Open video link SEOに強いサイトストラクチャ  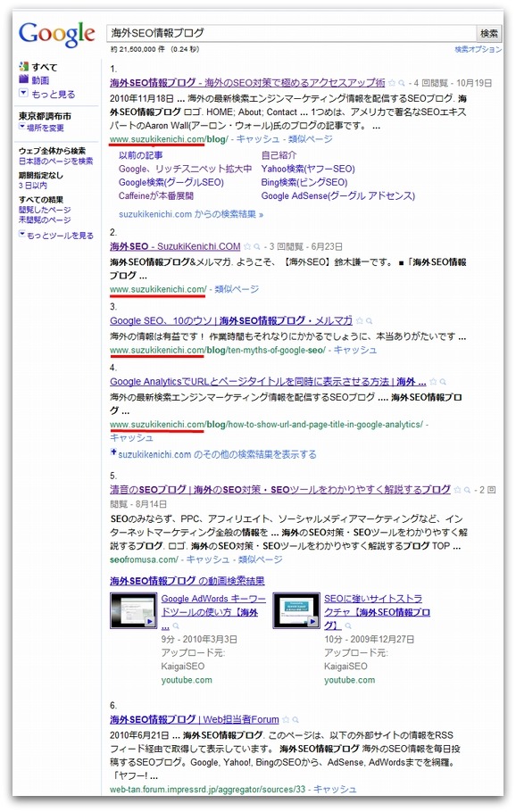pyautogui.click(x=377, y=612)
